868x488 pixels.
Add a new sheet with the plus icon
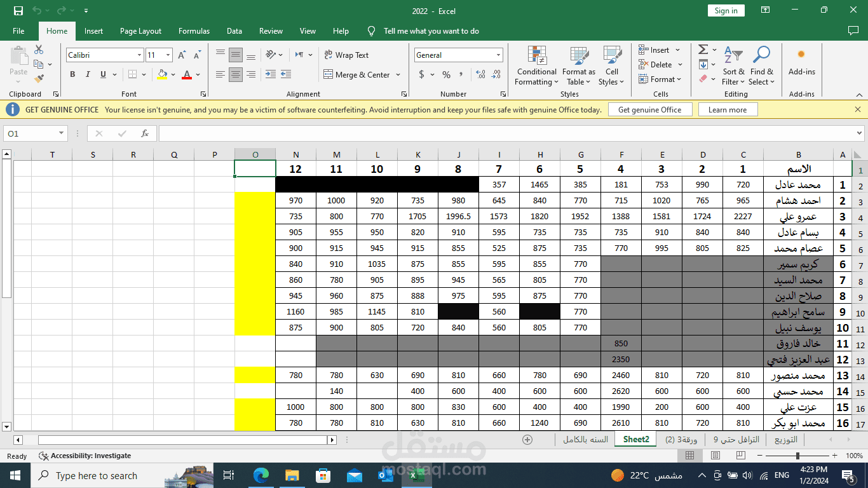click(527, 439)
